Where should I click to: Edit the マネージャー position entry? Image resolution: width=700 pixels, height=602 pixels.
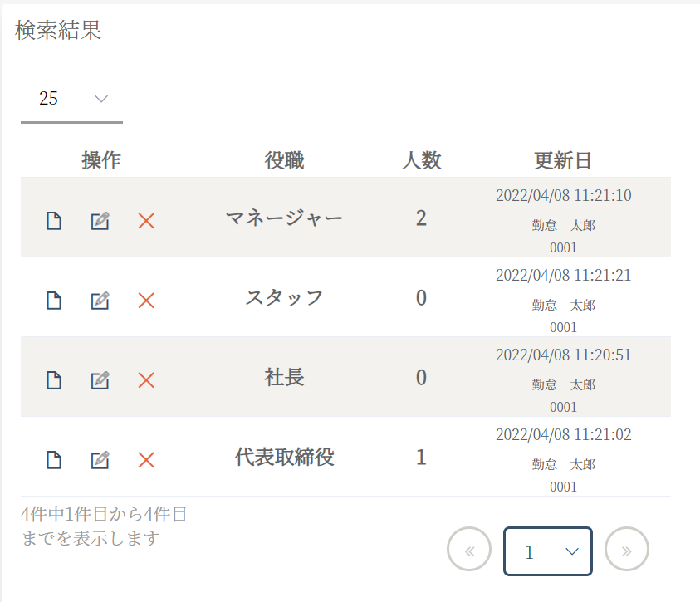point(100,221)
